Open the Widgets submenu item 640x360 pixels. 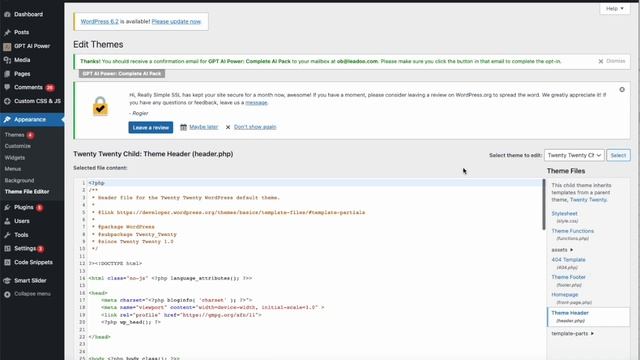[15, 158]
